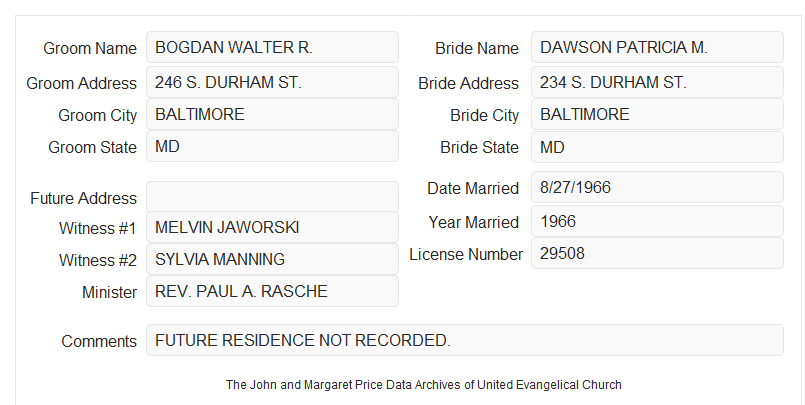Focus the Groom State field
Screen dimensions: 805x405
272,146
